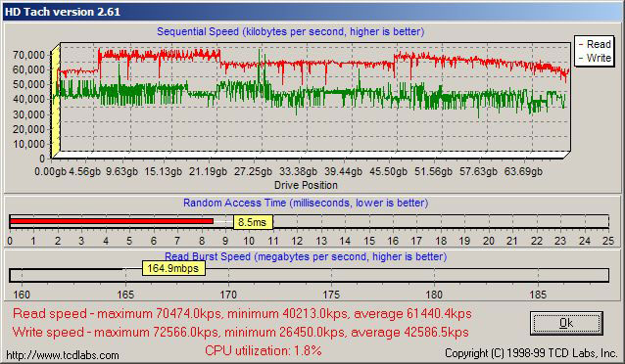
Task: Click the Sequential Speed chart heading
Action: (x=290, y=31)
